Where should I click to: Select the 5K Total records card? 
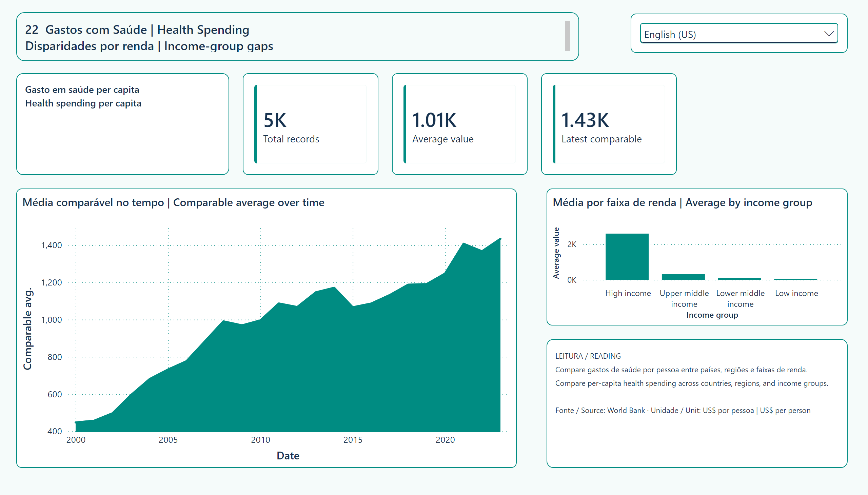click(311, 124)
